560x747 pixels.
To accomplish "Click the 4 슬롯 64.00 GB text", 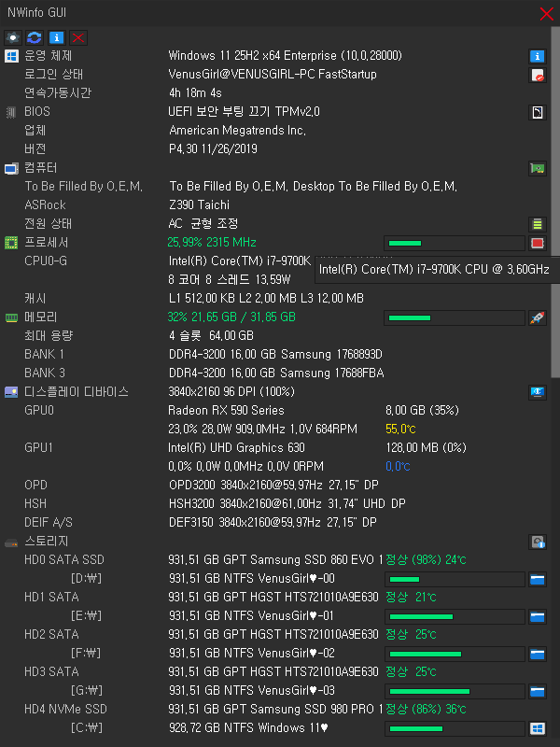I will (211, 336).
